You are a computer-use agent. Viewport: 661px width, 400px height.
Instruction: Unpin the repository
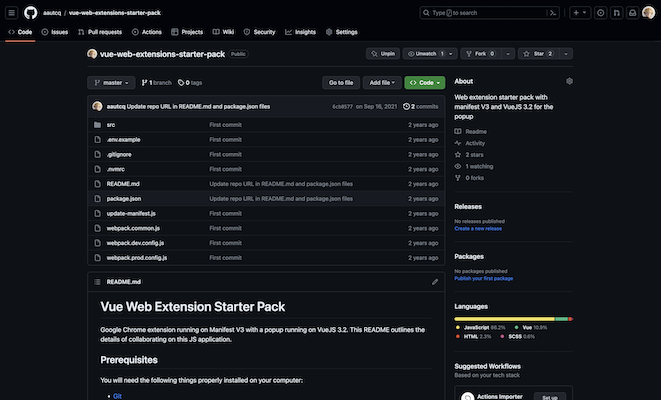point(383,54)
